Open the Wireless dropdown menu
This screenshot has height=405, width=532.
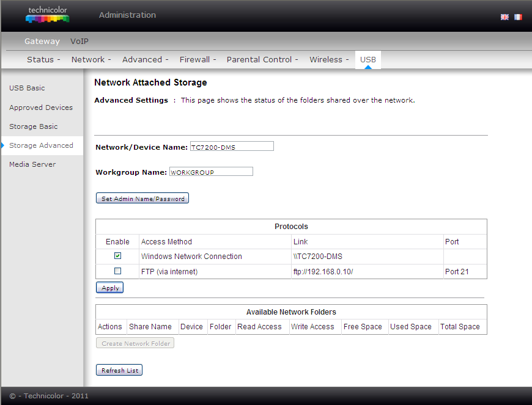pyautogui.click(x=329, y=60)
